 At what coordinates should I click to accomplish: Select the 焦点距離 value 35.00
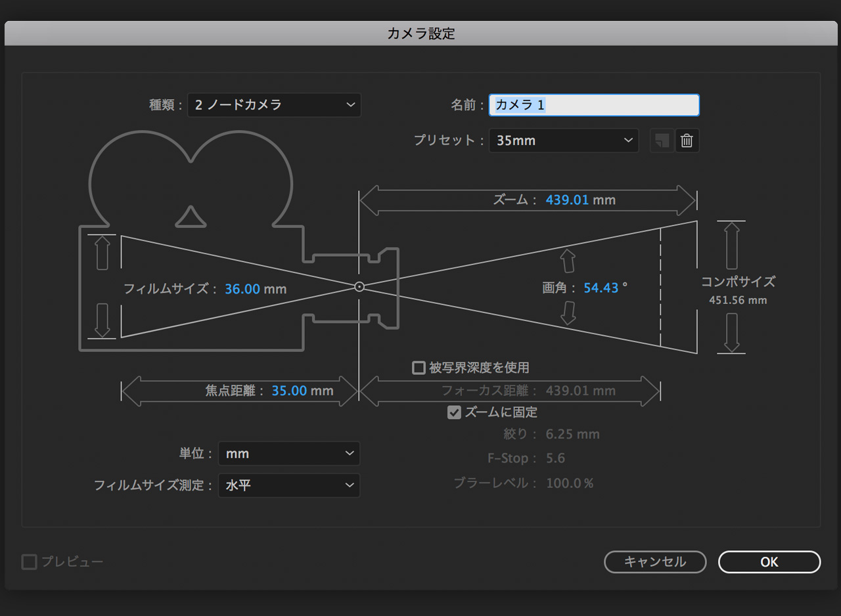[290, 391]
